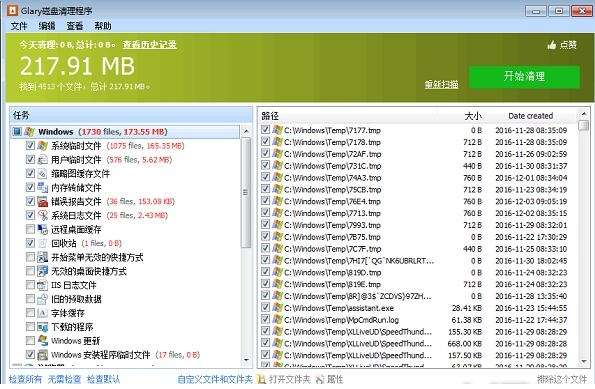Click the 远程桌面缓存 item icon
Image resolution: width=595 pixels, height=389 pixels.
(42, 229)
